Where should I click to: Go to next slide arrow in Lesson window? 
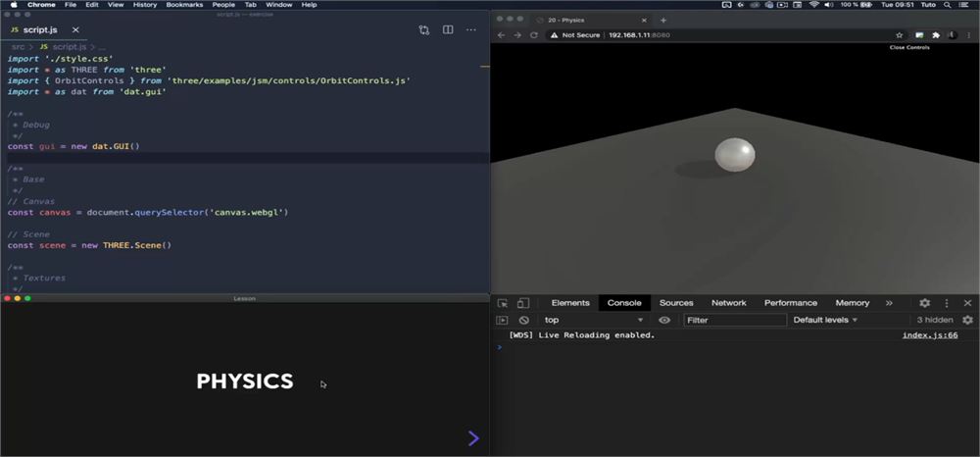pos(473,438)
